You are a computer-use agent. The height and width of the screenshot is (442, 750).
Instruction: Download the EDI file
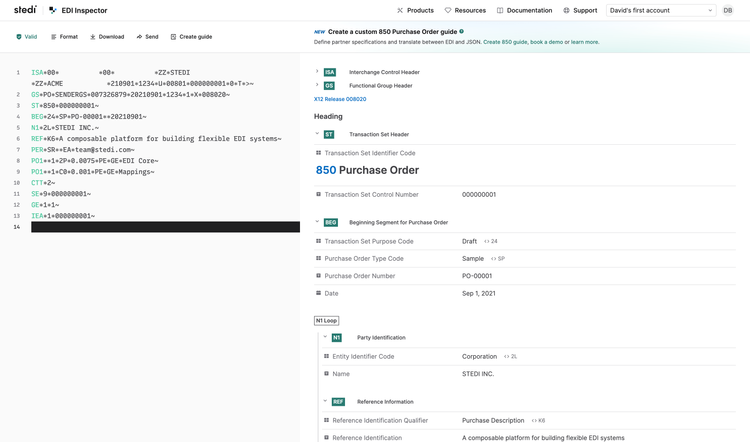click(107, 37)
